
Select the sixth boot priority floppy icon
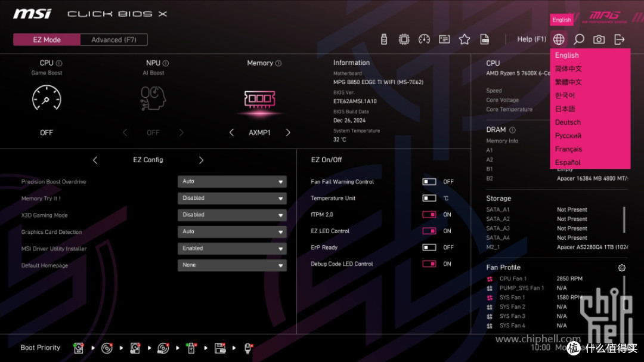pyautogui.click(x=220, y=348)
